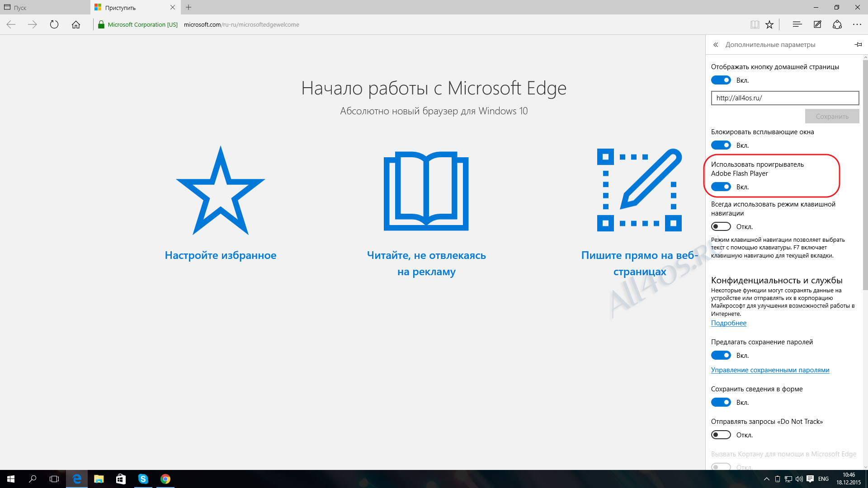Show hidden tray icons chevron
This screenshot has height=488, width=868.
(x=766, y=479)
